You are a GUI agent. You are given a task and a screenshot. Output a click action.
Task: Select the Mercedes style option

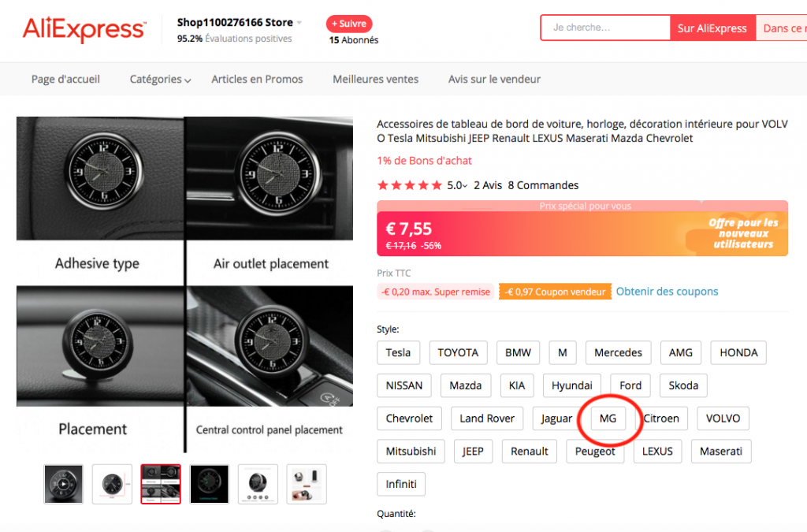[618, 352]
